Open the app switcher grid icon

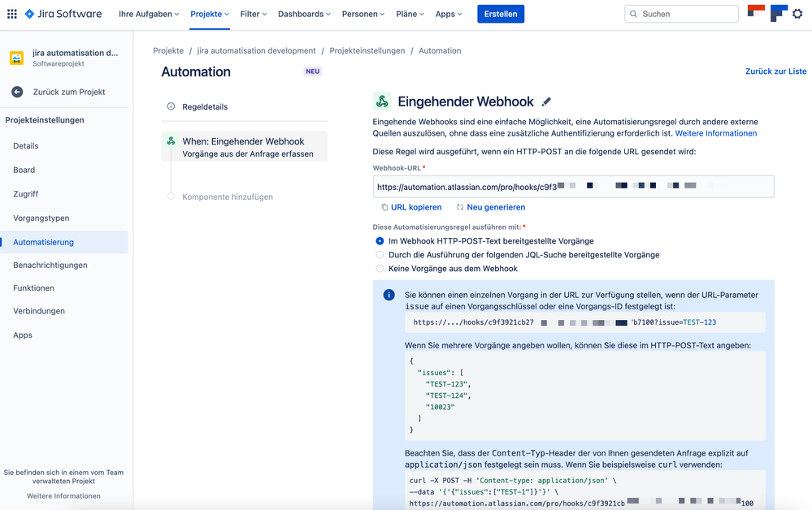(x=12, y=14)
